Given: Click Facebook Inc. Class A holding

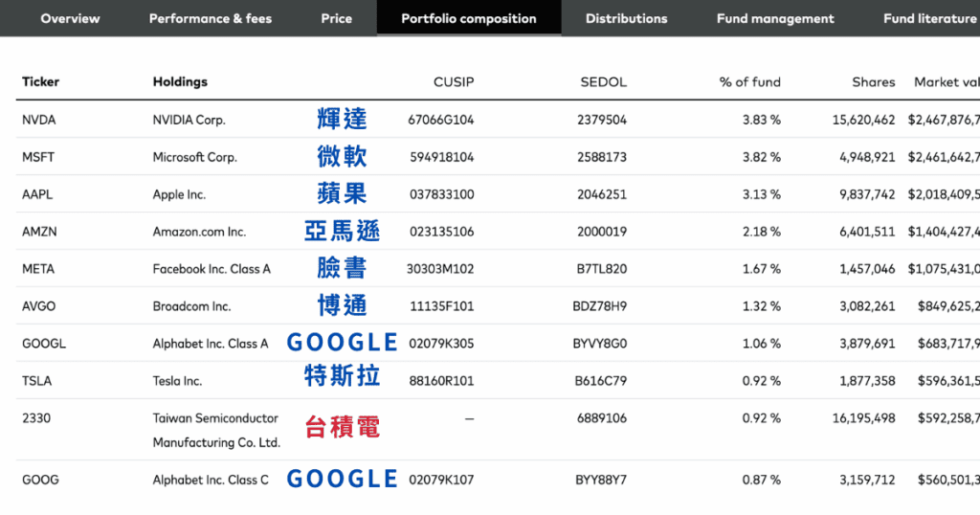Looking at the screenshot, I should click(212, 269).
